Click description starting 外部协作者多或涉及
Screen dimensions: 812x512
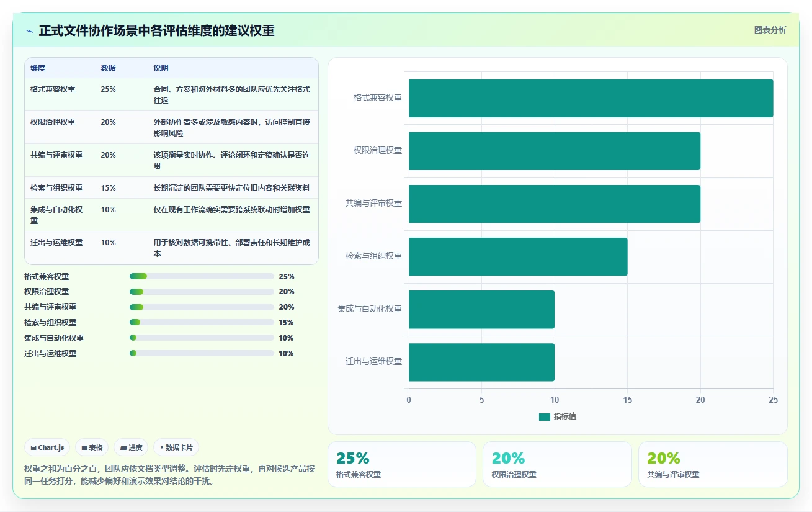coord(232,128)
